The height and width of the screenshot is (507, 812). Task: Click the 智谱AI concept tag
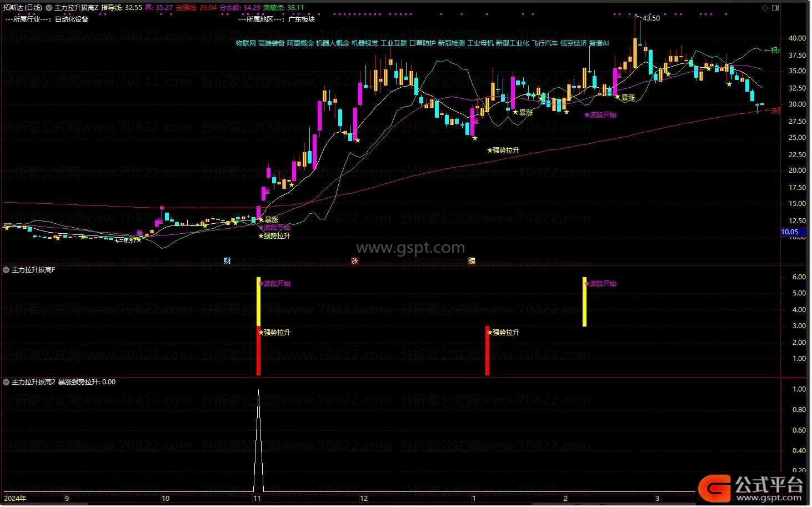point(599,43)
